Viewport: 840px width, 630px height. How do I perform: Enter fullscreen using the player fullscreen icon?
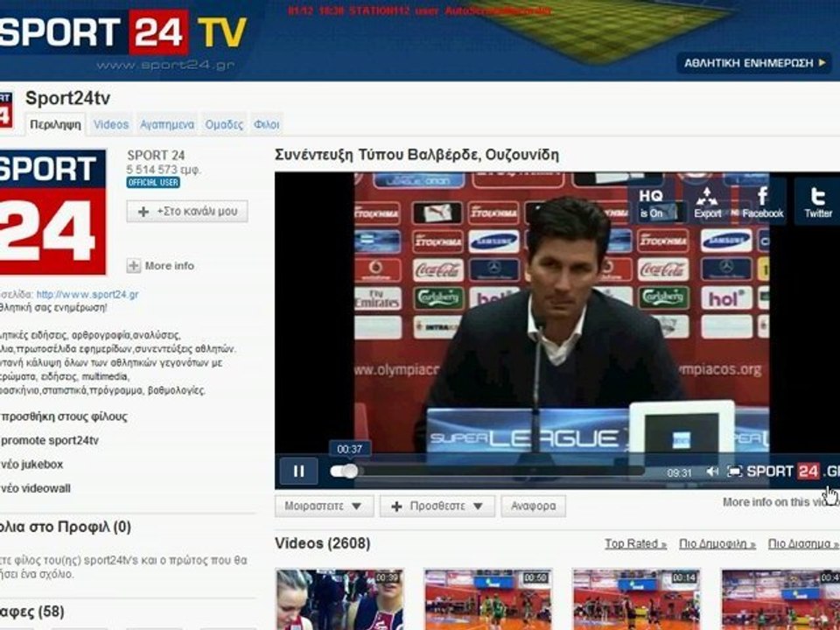coord(734,472)
